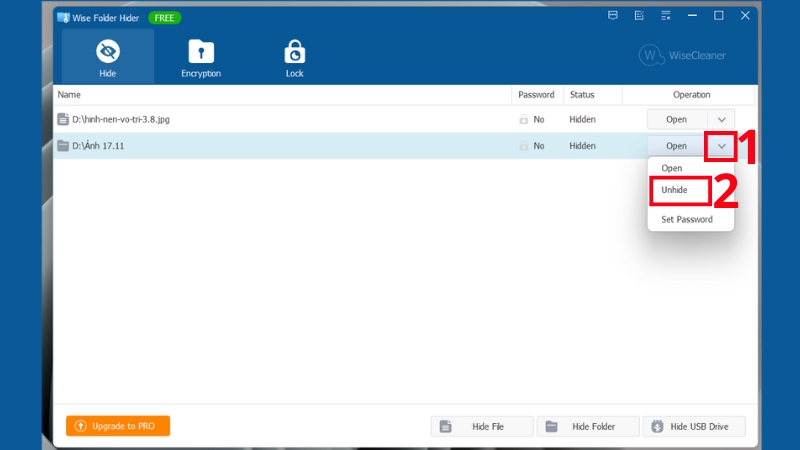Select Set Password in the dropdown menu

coord(687,219)
